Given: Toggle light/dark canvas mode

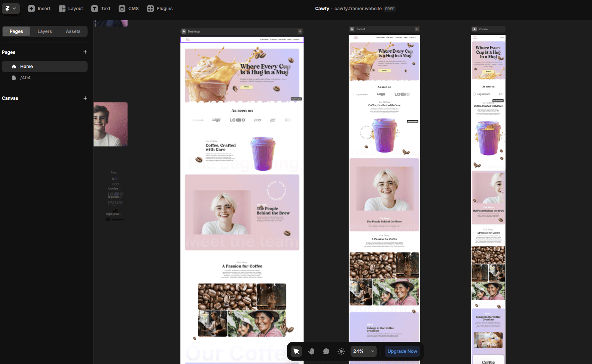Looking at the screenshot, I should [341, 351].
